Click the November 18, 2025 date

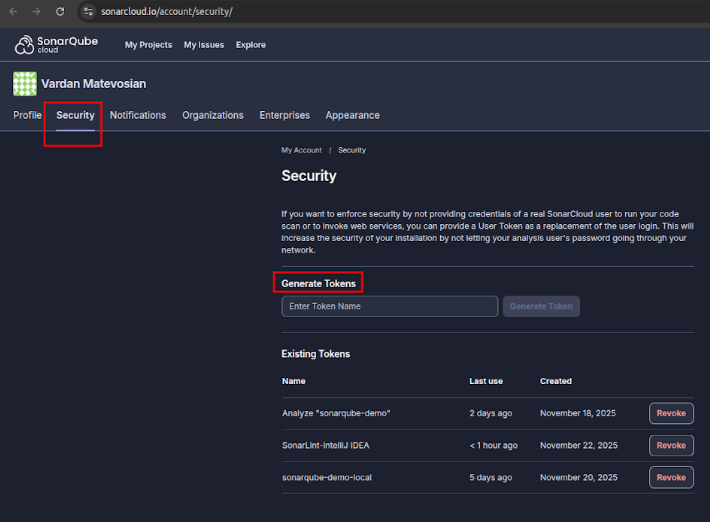[x=578, y=413]
